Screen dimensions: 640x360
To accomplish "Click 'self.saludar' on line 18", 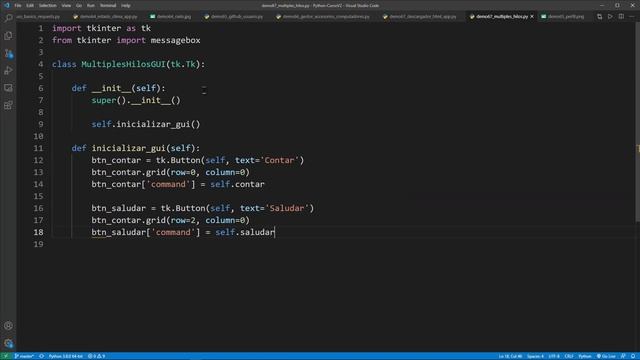I will tap(245, 232).
